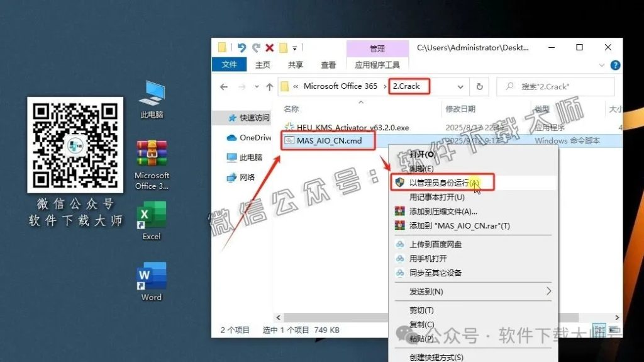The height and width of the screenshot is (362, 644).
Task: Click the folder icon in title bar
Action: (223, 48)
